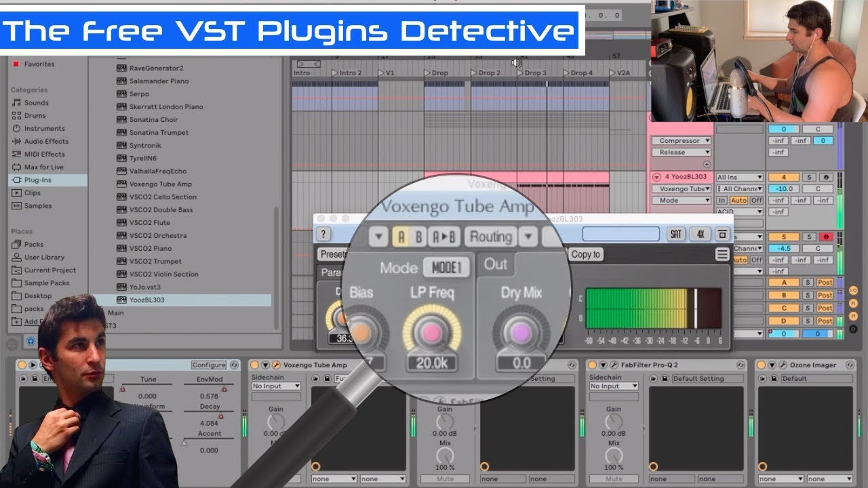The image size is (868, 488).
Task: Click track 4 volume value -10.0
Action: pos(785,189)
